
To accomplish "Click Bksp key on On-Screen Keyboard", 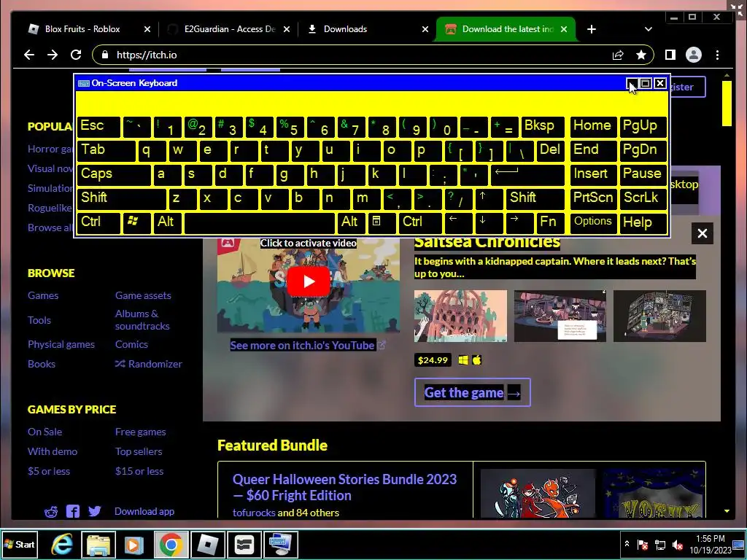I will coord(543,126).
